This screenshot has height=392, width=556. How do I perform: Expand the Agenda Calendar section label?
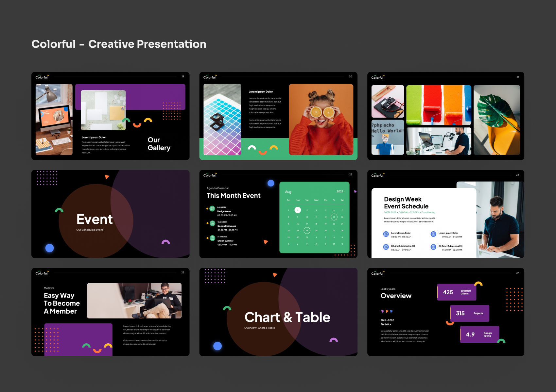218,188
